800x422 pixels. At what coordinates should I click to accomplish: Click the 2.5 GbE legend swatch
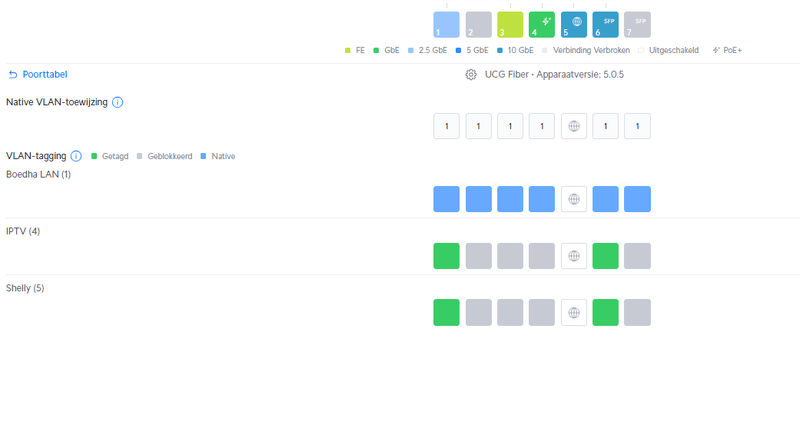[x=411, y=51]
